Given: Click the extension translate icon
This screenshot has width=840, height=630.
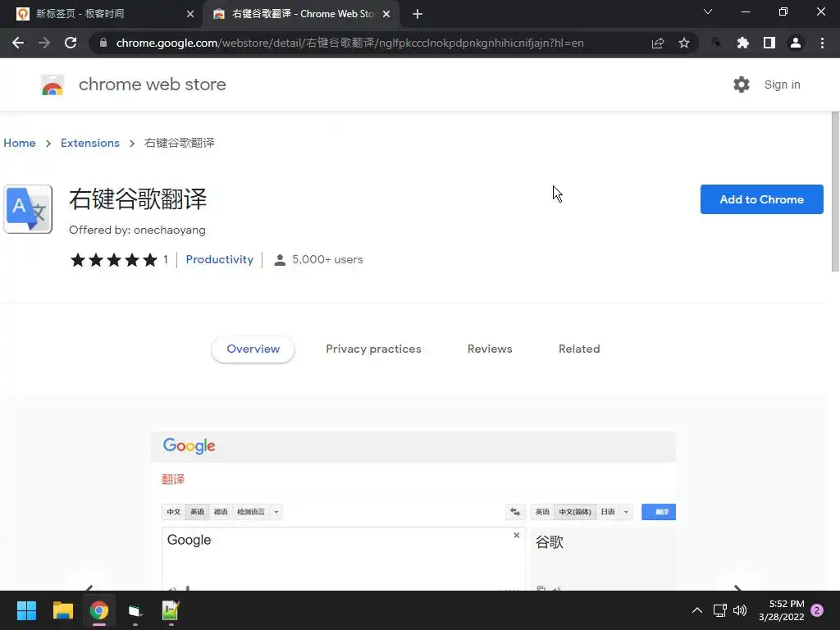Looking at the screenshot, I should click(x=28, y=209).
